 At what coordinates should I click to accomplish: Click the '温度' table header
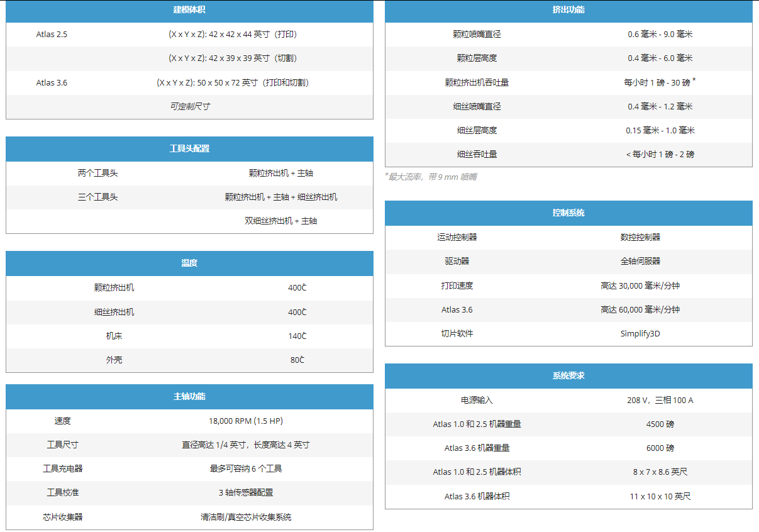tap(189, 263)
